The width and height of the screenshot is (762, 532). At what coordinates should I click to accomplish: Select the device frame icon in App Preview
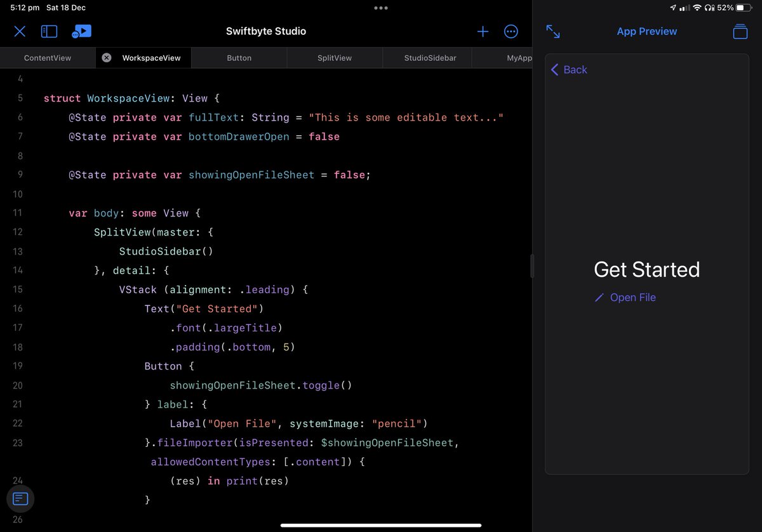click(x=740, y=31)
